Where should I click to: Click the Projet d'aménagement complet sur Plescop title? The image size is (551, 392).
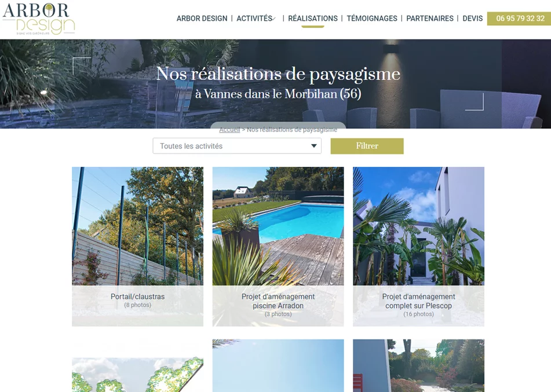(418, 301)
